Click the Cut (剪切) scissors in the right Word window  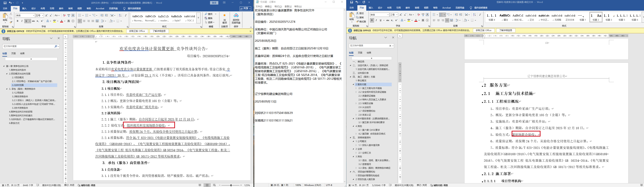point(358,13)
